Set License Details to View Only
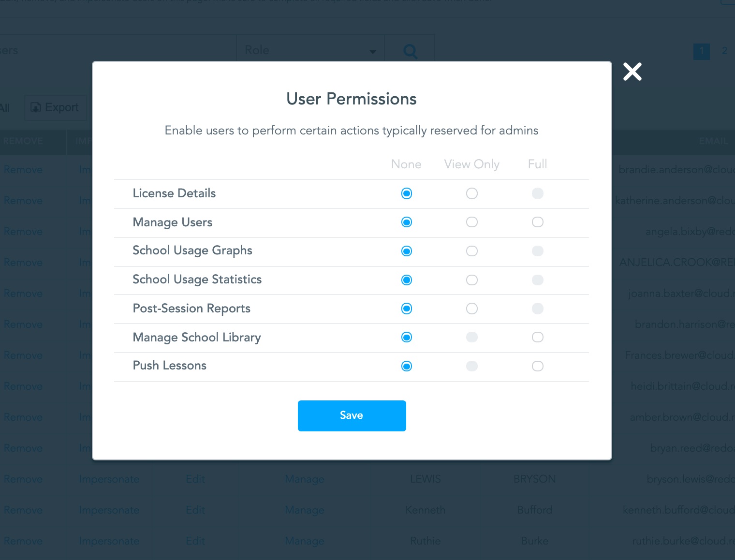 tap(471, 193)
